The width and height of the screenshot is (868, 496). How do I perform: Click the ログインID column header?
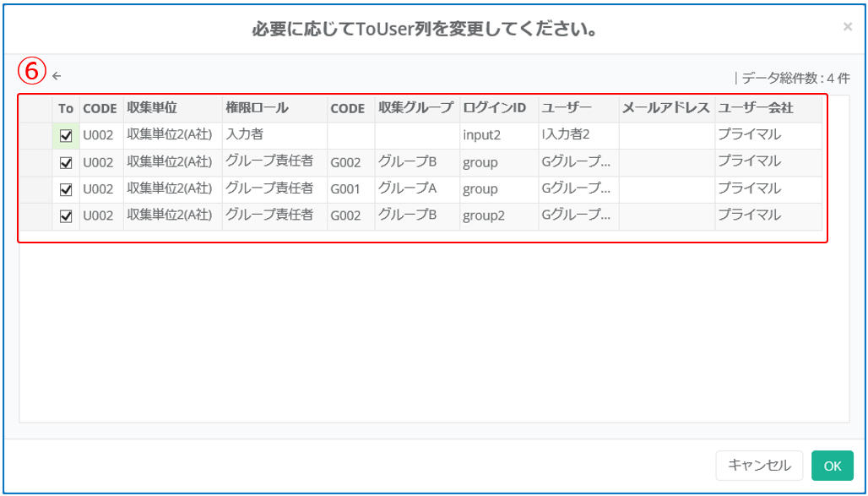[x=498, y=109]
